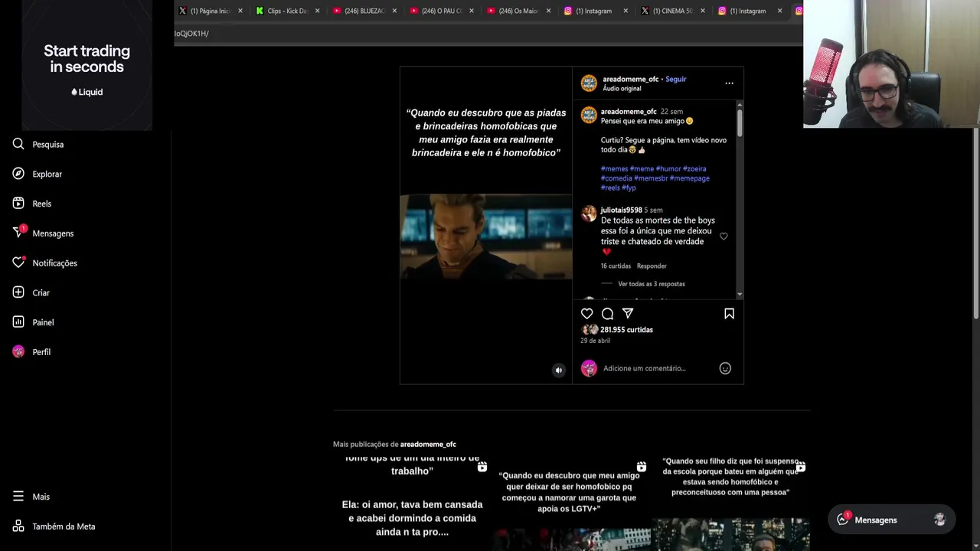Open areadomeme_ofc profile from post header
This screenshot has width=980, height=551.
[x=630, y=79]
